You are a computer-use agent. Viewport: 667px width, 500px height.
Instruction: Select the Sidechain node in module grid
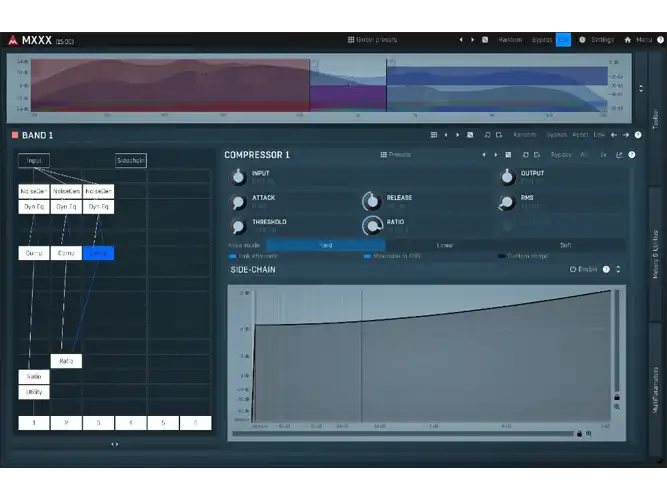[131, 160]
